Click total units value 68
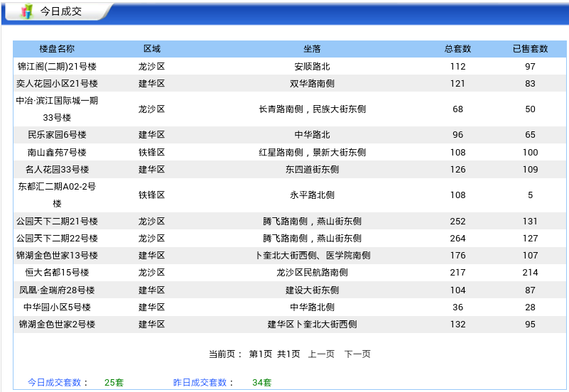The image size is (569, 392). (457, 109)
